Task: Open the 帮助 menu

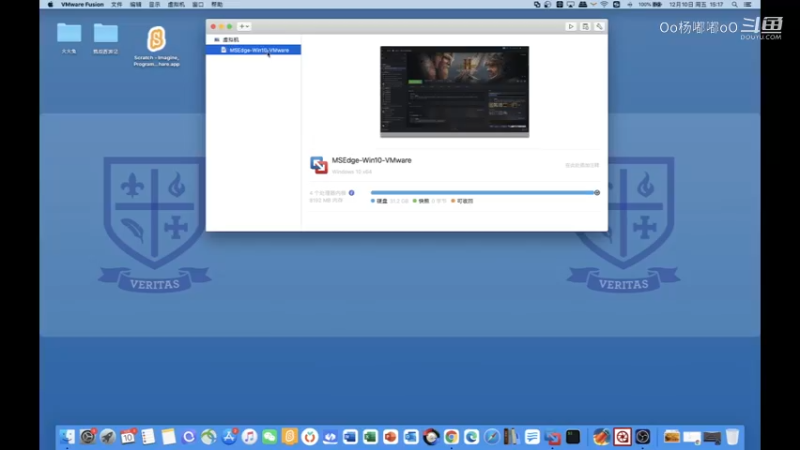Action: [217, 5]
